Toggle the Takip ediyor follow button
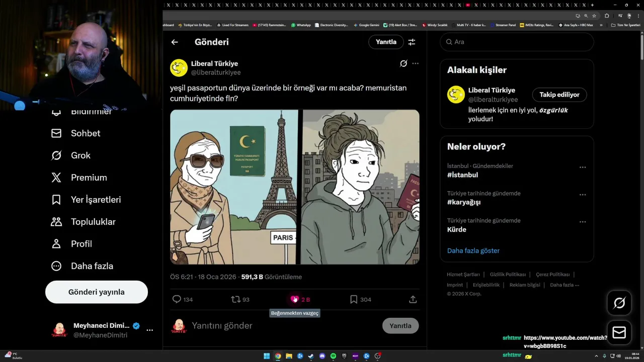This screenshot has height=362, width=644. 559,95
